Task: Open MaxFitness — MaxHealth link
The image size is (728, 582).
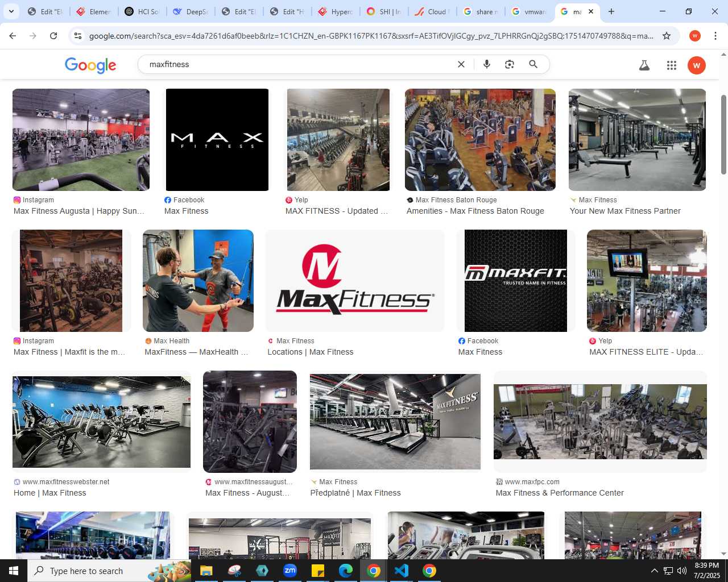Action: [196, 352]
